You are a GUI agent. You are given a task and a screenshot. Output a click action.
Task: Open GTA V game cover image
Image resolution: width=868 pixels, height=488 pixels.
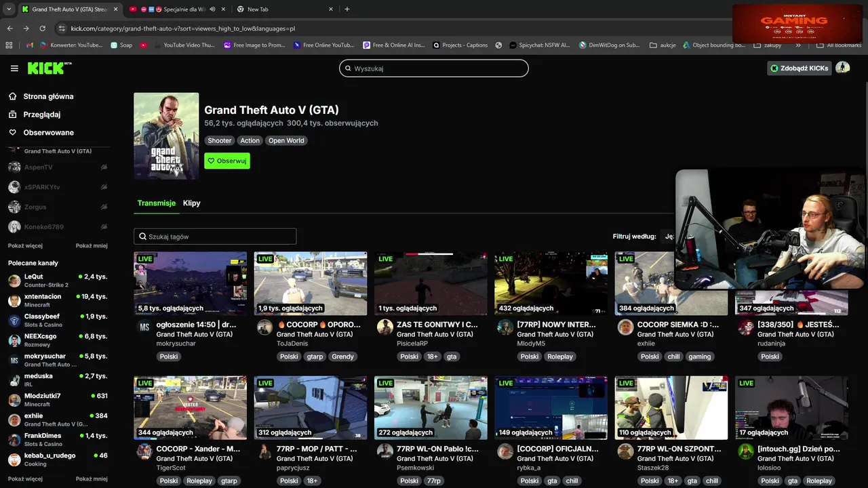166,136
